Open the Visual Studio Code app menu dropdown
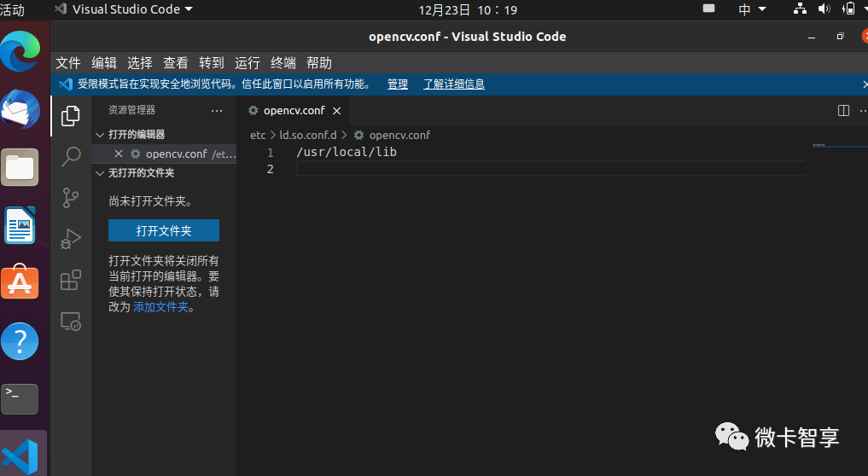Screen dimensions: 868x476 [124, 9]
